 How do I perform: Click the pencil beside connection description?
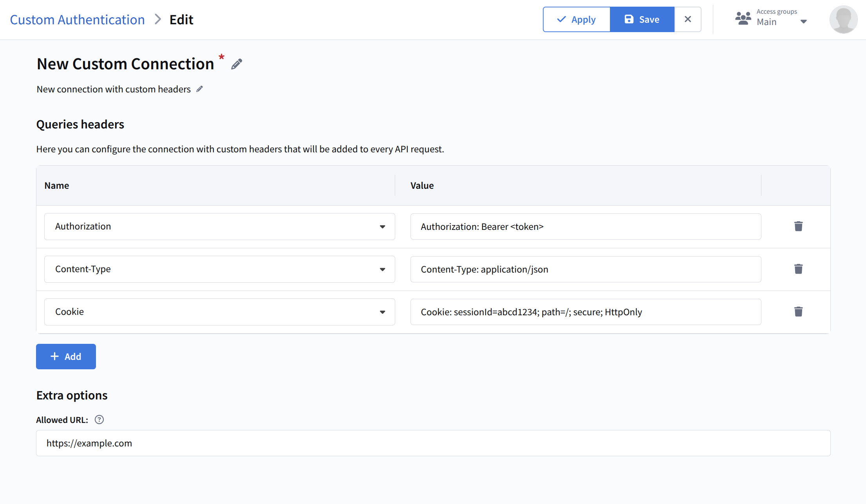(x=199, y=89)
